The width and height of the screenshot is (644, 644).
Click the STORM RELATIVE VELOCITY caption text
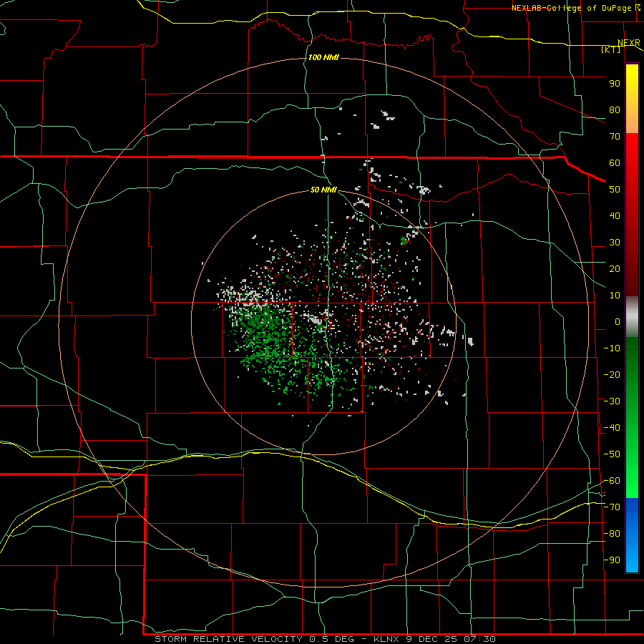pos(228,639)
